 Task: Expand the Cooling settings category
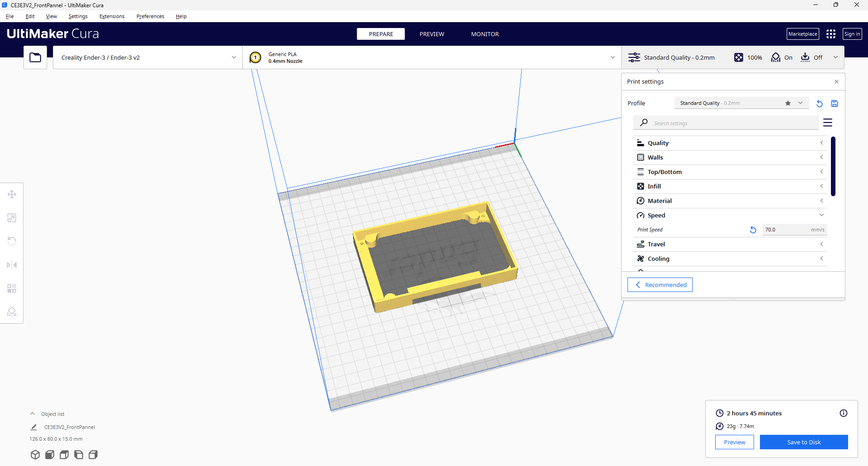click(x=730, y=259)
